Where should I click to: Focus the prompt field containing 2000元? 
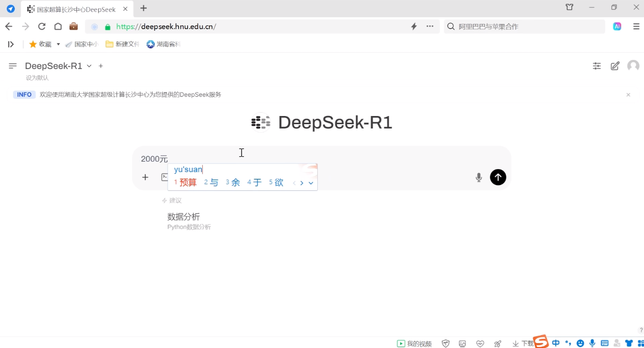tap(321, 159)
